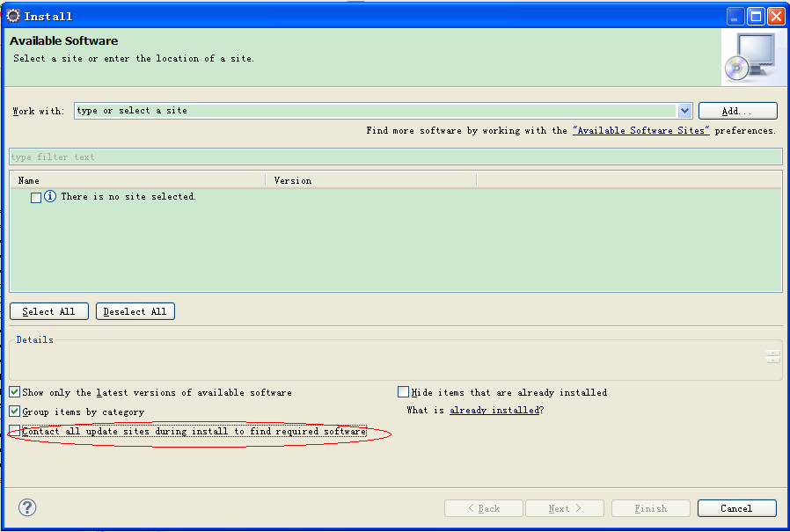The width and height of the screenshot is (790, 532).
Task: Click the info icon beside no site message
Action: pos(50,196)
